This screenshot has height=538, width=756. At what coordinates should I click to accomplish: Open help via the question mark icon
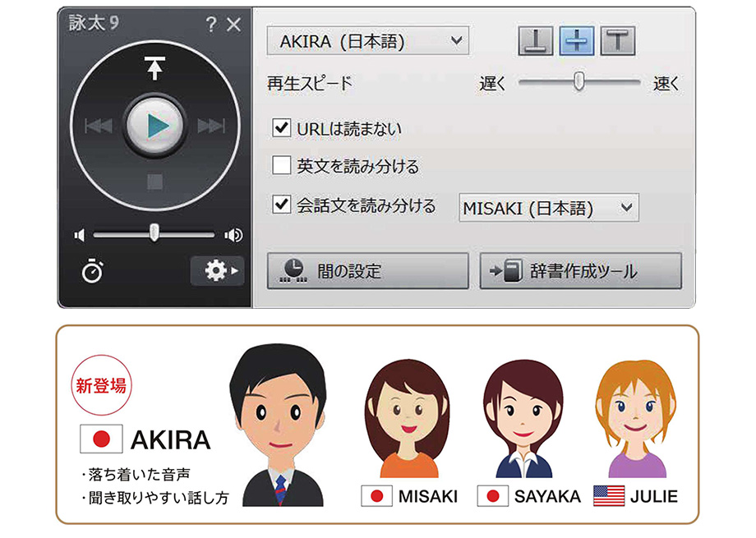210,24
